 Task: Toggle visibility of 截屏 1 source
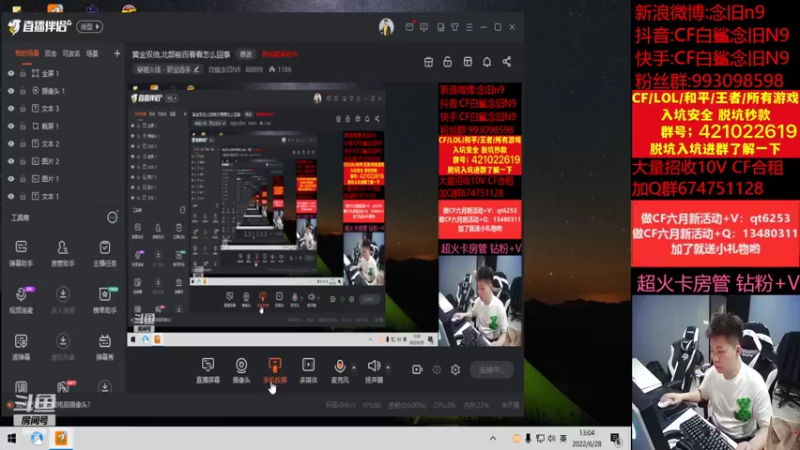11,126
